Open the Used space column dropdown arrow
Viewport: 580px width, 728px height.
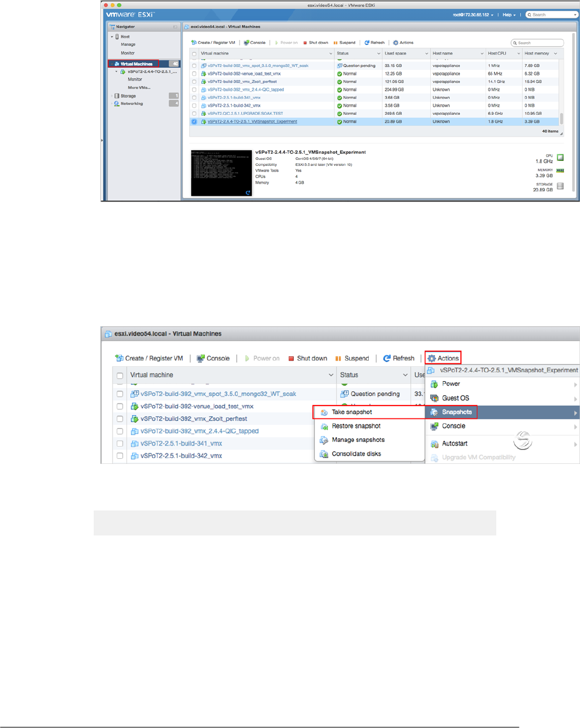click(426, 54)
